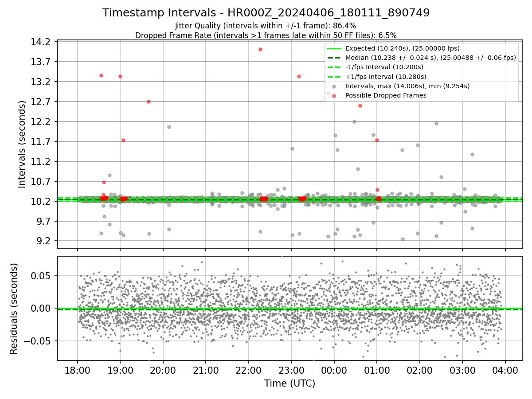
Task: Click legend entry 'Expected (10.240s), (25.00000 fps)'
Action: [x=403, y=48]
